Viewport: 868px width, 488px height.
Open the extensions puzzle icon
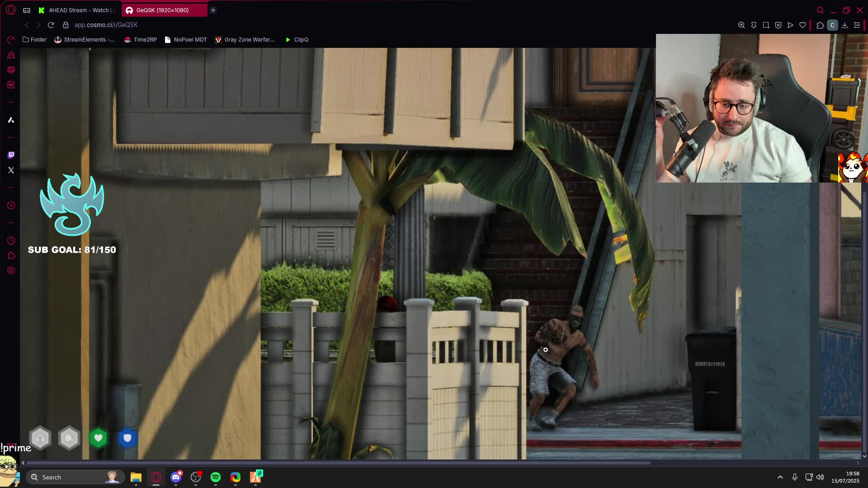point(820,25)
